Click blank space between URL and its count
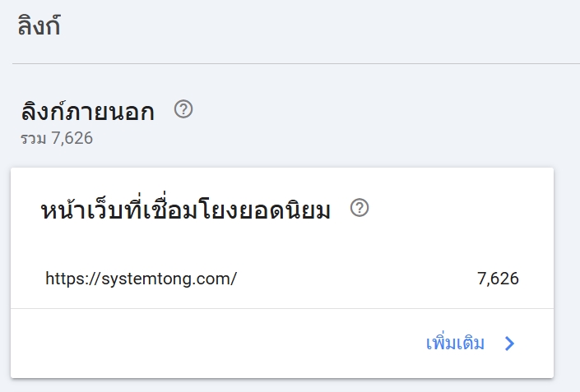The height and width of the screenshot is (392, 580). click(x=354, y=279)
